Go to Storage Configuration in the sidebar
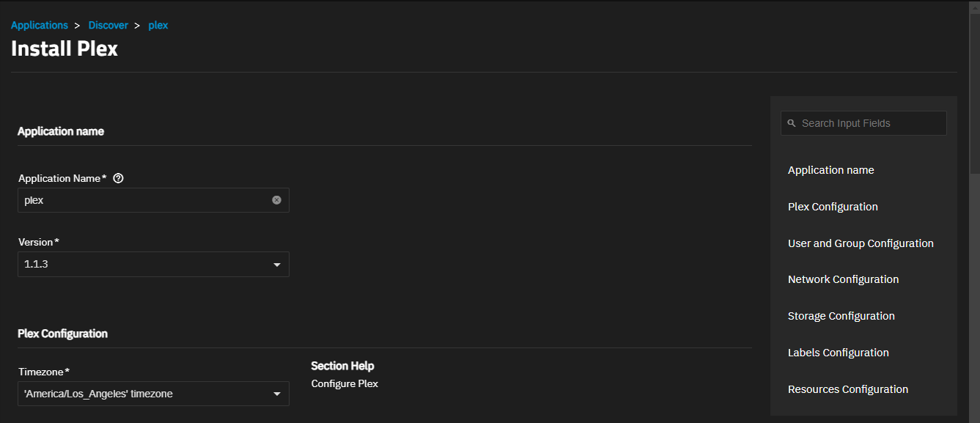Image resolution: width=980 pixels, height=423 pixels. point(841,316)
